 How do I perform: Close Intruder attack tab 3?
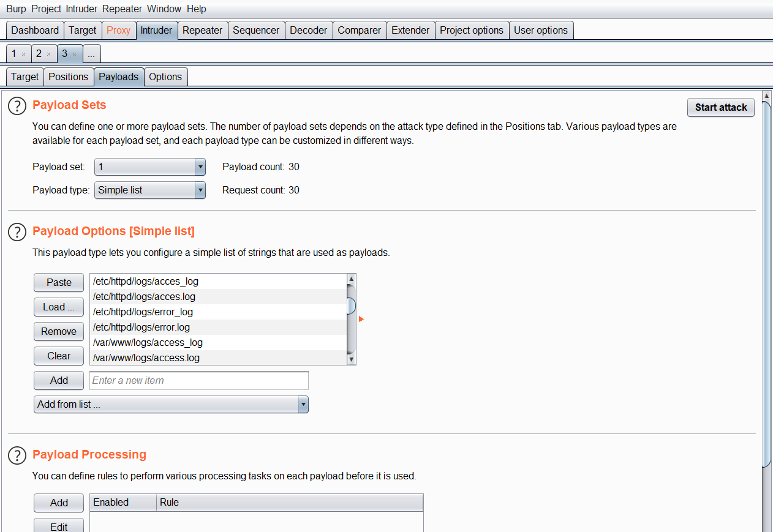click(x=74, y=54)
